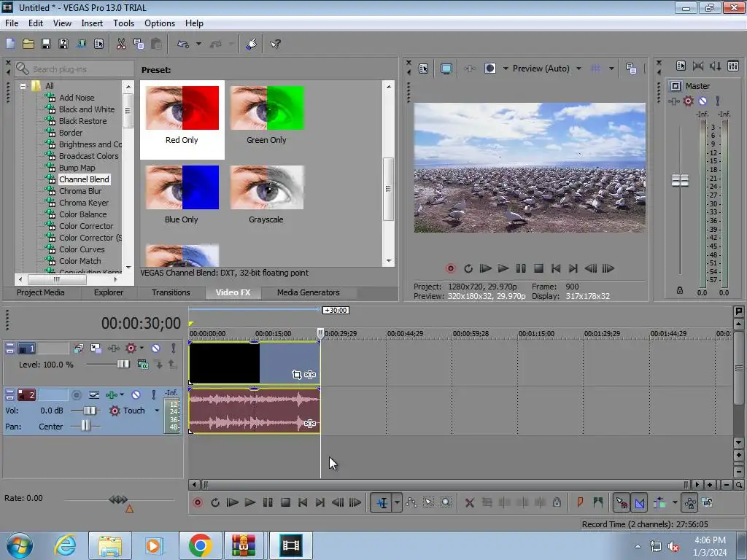Click the Insert Region icon

[x=598, y=502]
